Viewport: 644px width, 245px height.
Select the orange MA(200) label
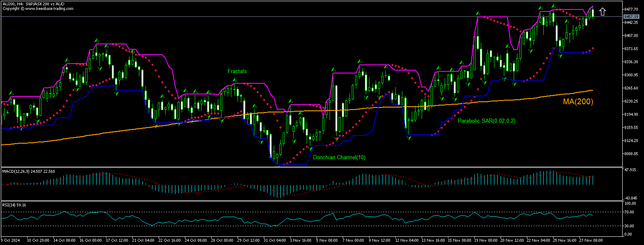pos(578,101)
